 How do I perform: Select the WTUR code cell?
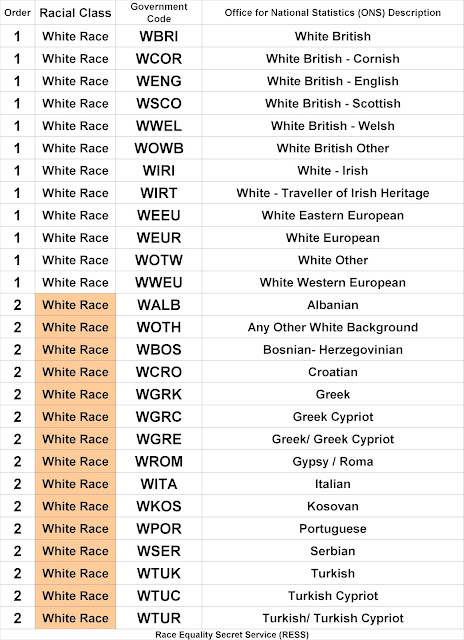tap(159, 618)
